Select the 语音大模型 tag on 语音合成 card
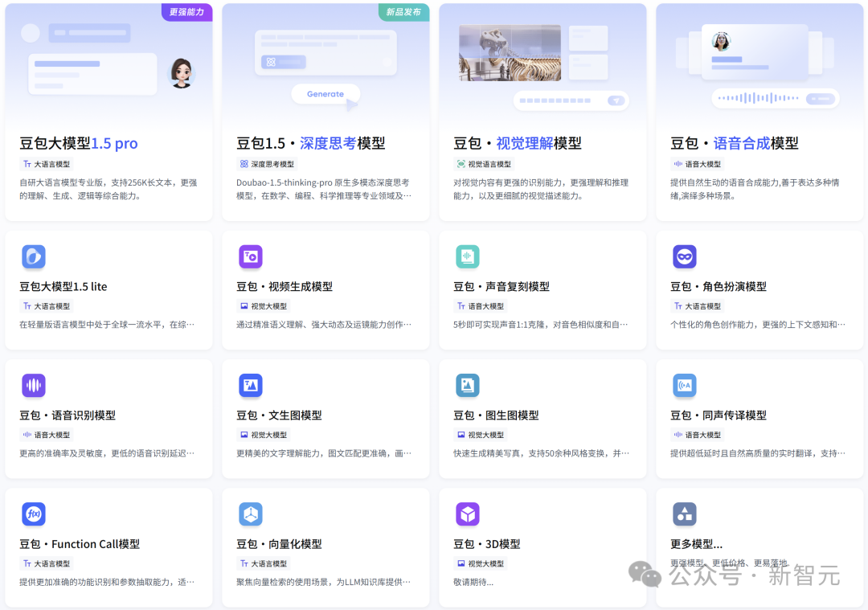The width and height of the screenshot is (868, 610). coord(696,162)
